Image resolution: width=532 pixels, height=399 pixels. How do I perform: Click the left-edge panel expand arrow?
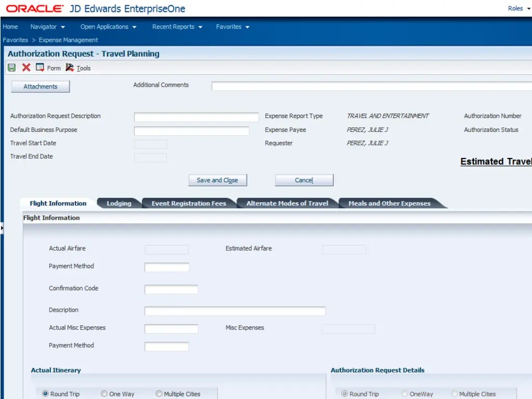point(2,228)
